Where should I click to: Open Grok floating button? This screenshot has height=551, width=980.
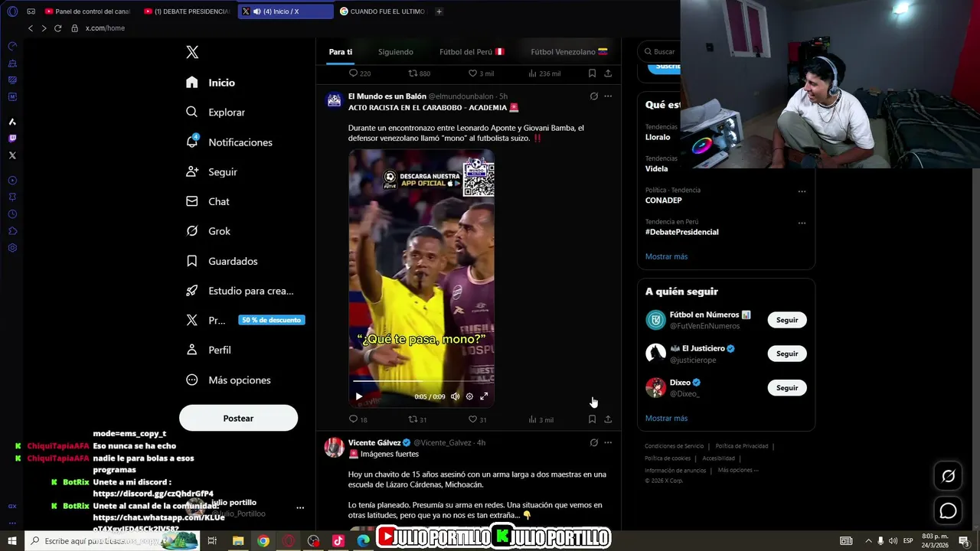coord(948,476)
